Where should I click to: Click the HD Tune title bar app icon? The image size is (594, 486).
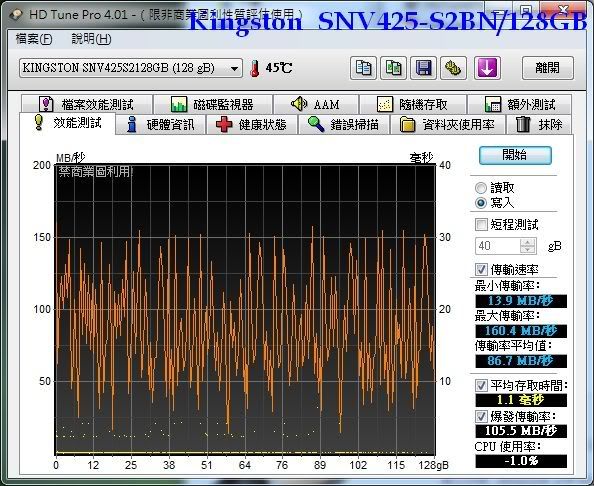[16, 14]
